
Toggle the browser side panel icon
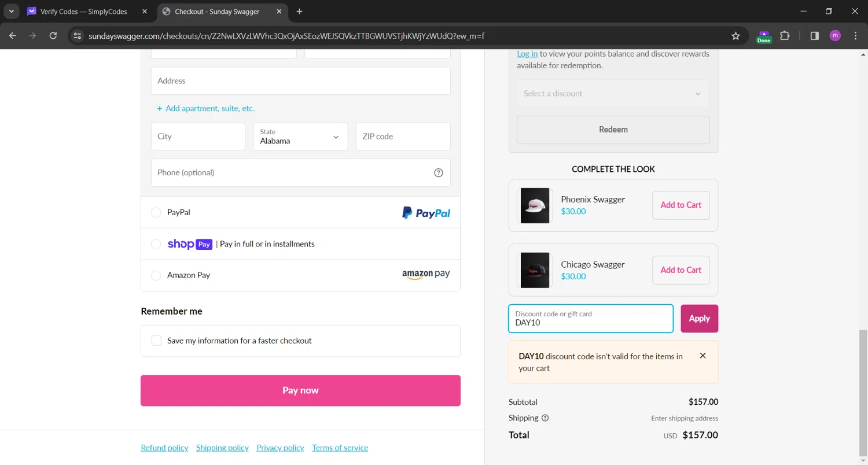coord(815,36)
